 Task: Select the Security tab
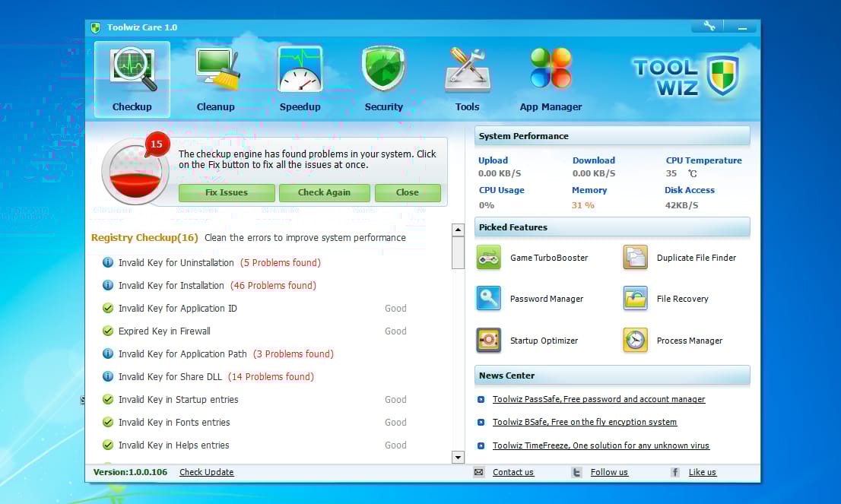click(383, 79)
